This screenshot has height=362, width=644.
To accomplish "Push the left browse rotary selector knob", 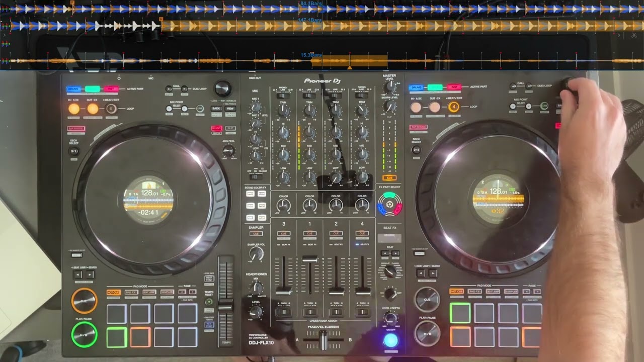I will click(222, 88).
